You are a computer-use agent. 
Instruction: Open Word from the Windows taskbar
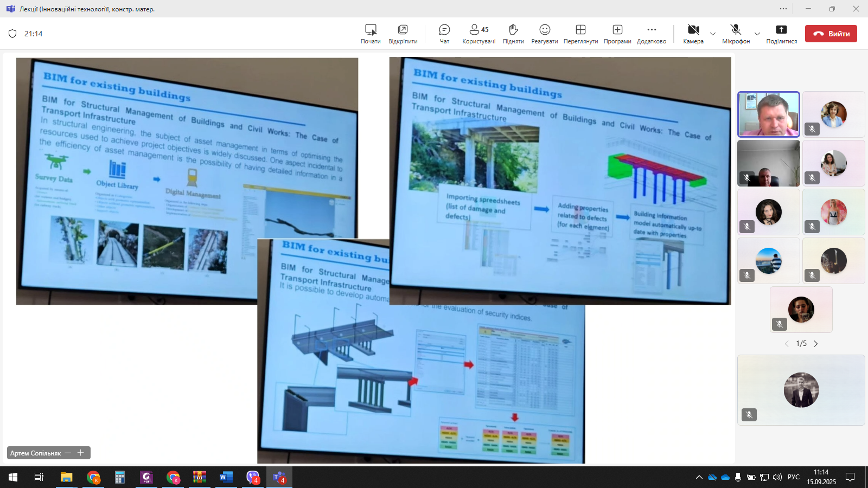(x=226, y=477)
